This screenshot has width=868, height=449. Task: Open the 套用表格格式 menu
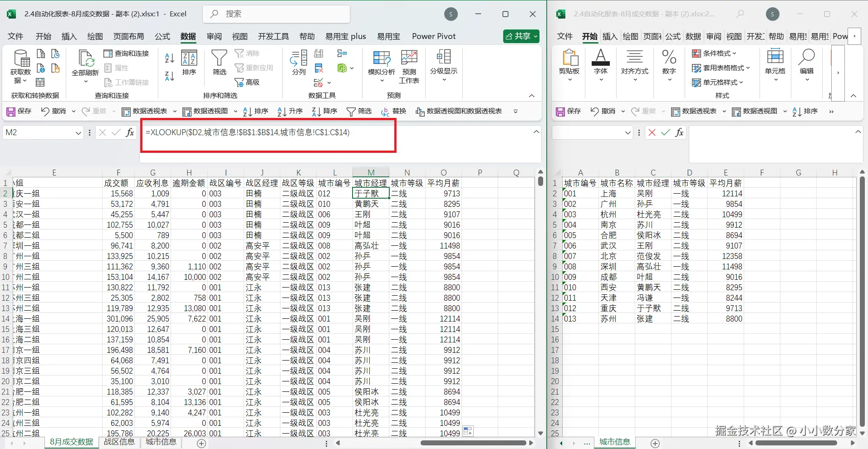point(721,68)
